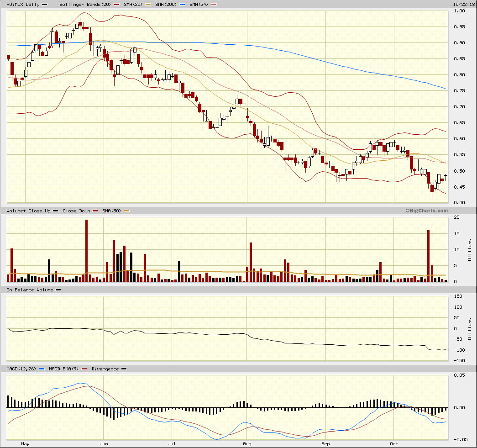
Task: Click the mid-October volume spike bar
Action: pyautogui.click(x=428, y=256)
